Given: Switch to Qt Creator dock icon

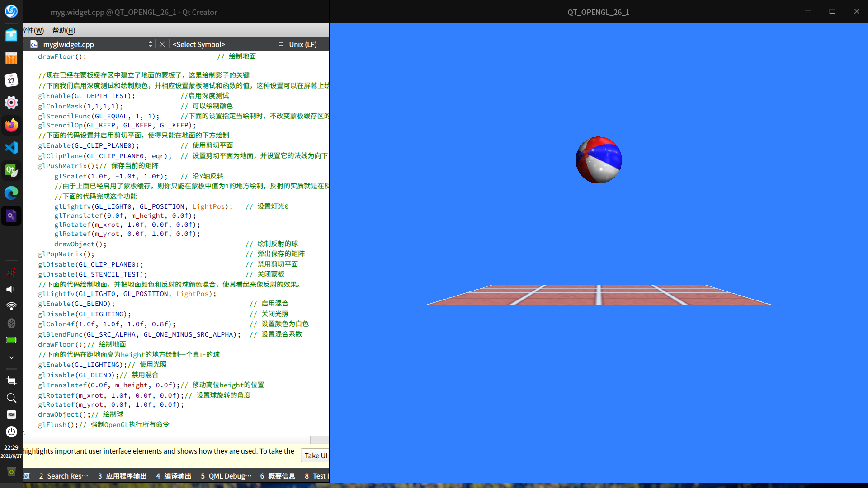Looking at the screenshot, I should [11, 170].
